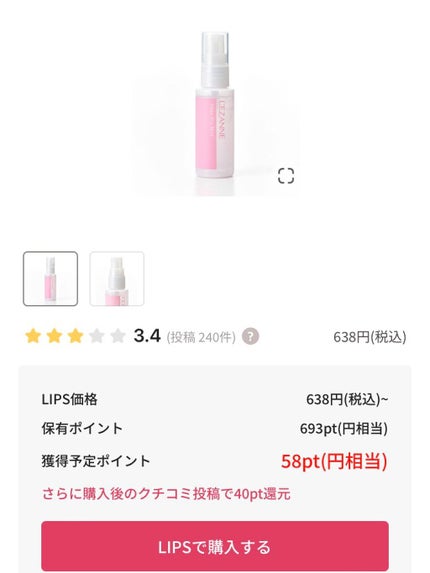Click the 3.4 rating score
This screenshot has height=573, width=430.
click(x=147, y=335)
